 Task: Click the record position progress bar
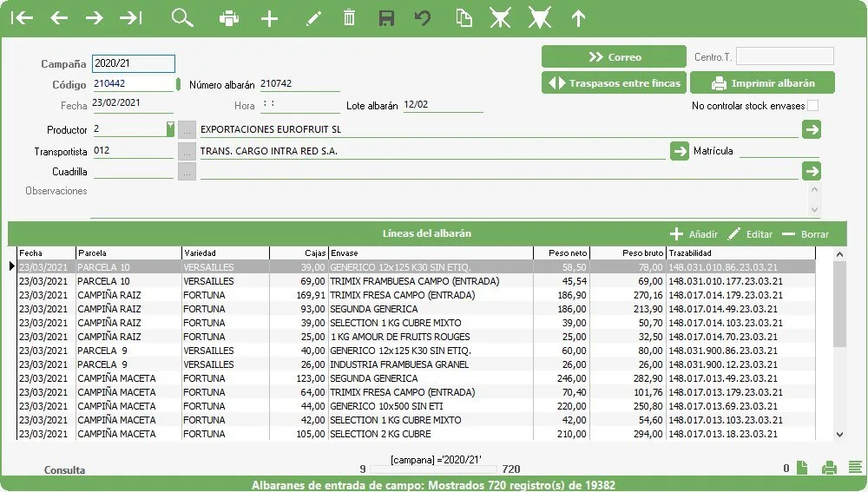(433, 469)
